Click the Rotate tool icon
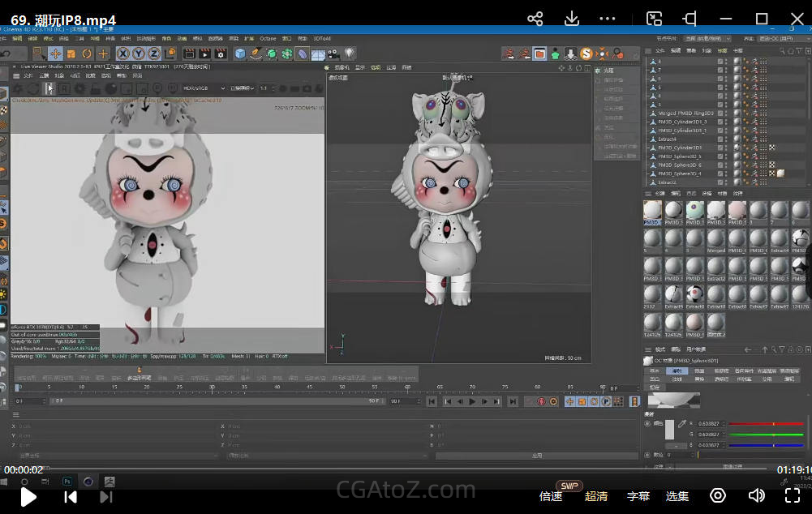812x514 pixels. pos(87,54)
